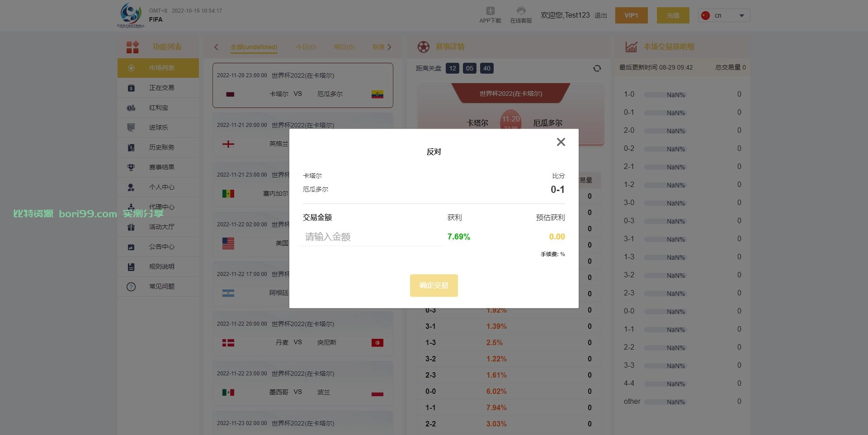Click the Denmark flag icon
This screenshot has height=435, width=868.
(228, 343)
